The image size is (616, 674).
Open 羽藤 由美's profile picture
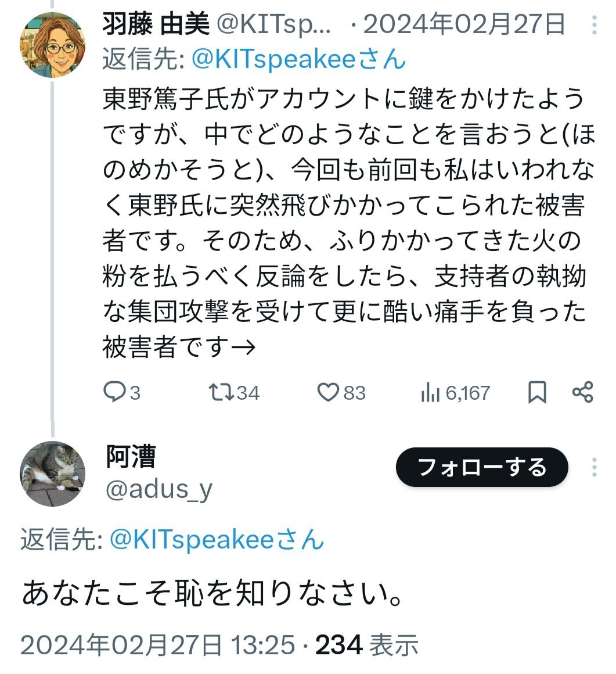tap(52, 45)
